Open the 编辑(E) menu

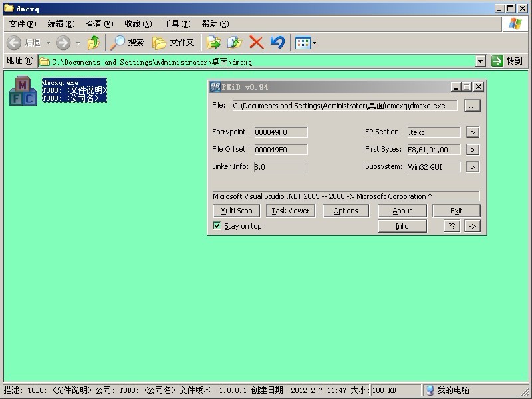click(x=61, y=24)
